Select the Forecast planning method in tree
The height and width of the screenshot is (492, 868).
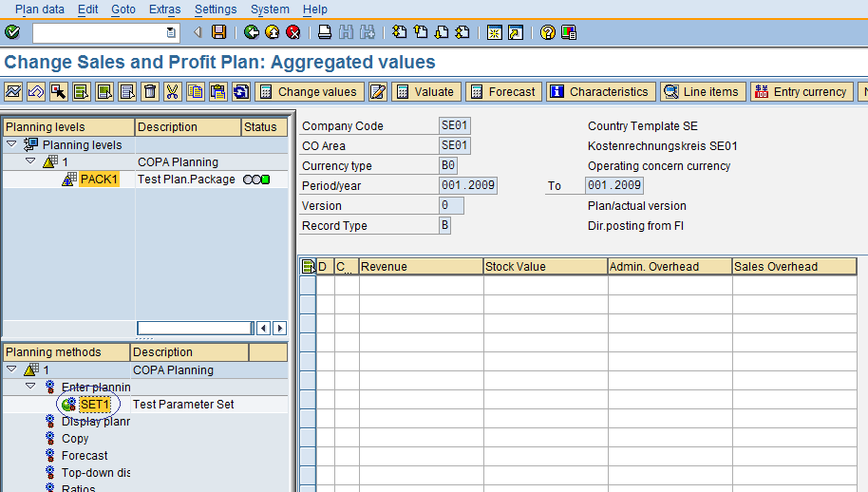tap(85, 456)
